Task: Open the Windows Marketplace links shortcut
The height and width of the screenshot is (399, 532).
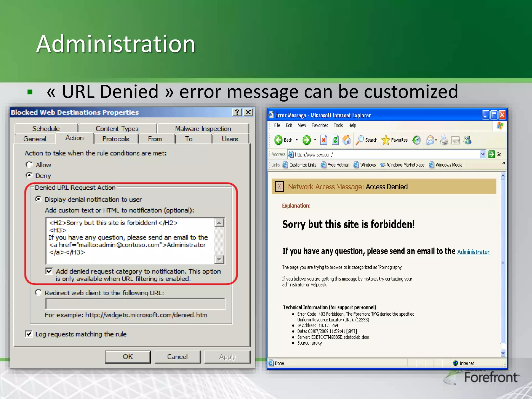Action: [x=402, y=165]
